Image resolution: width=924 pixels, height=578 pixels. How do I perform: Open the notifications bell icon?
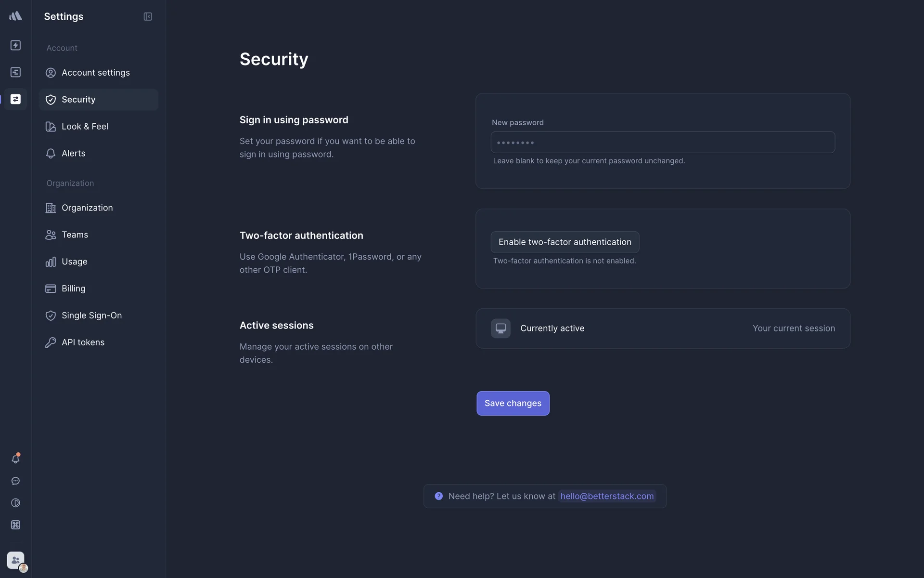tap(15, 459)
